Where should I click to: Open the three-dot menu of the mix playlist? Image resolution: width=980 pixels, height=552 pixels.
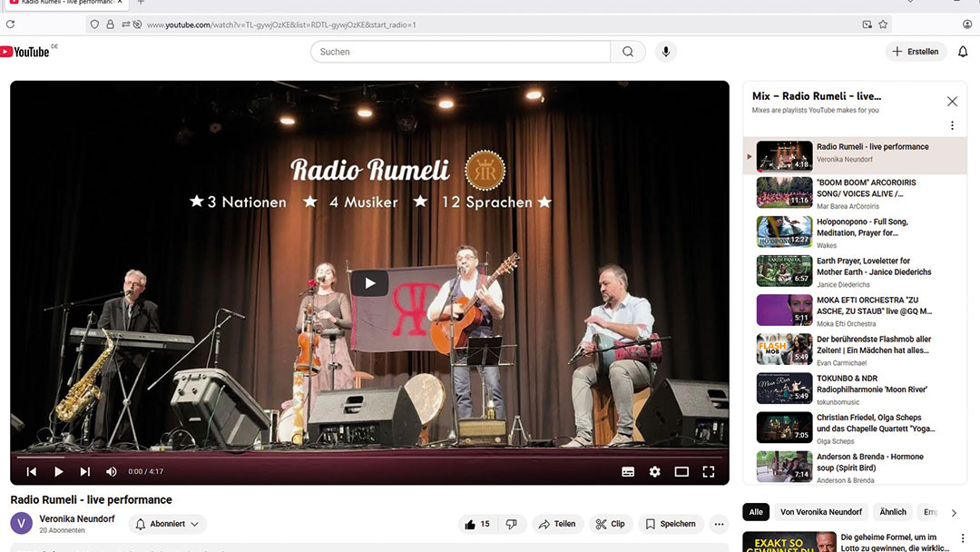(952, 125)
